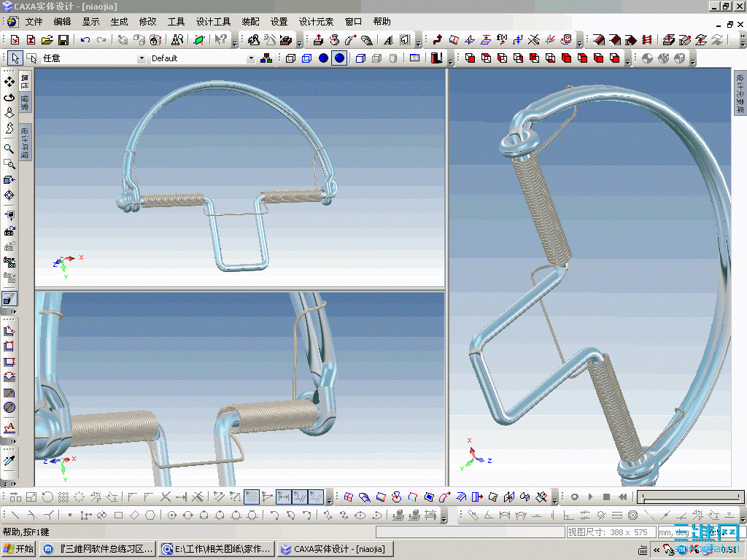This screenshot has height=560, width=747.
Task: Open the 装配 menu
Action: point(251,22)
